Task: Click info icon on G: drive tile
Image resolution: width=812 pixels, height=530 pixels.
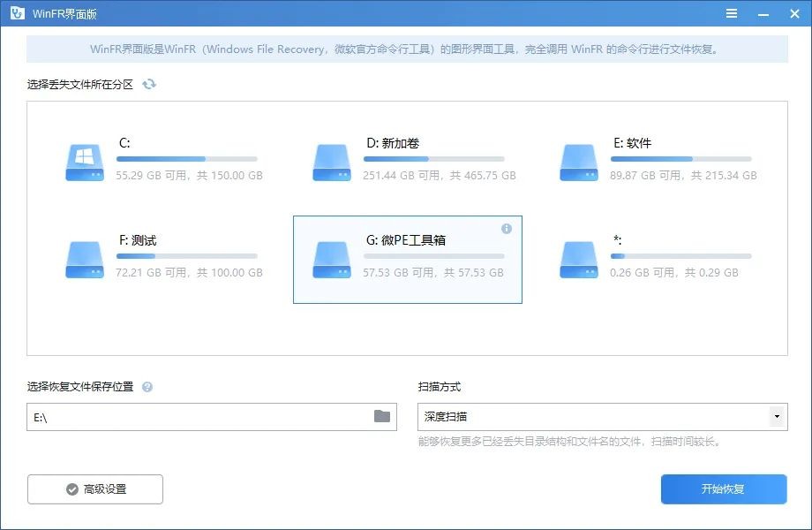Action: tap(507, 229)
